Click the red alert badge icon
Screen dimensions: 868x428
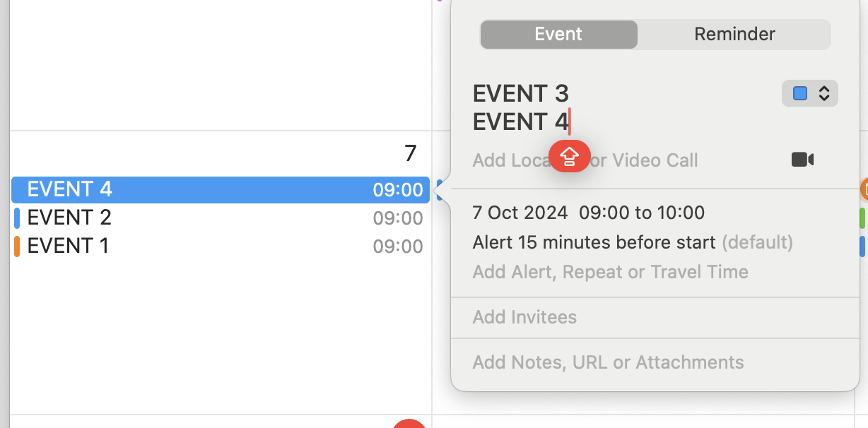coord(570,155)
